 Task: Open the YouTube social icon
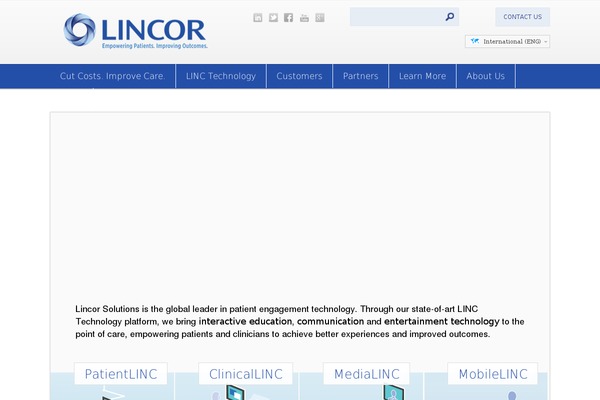304,18
